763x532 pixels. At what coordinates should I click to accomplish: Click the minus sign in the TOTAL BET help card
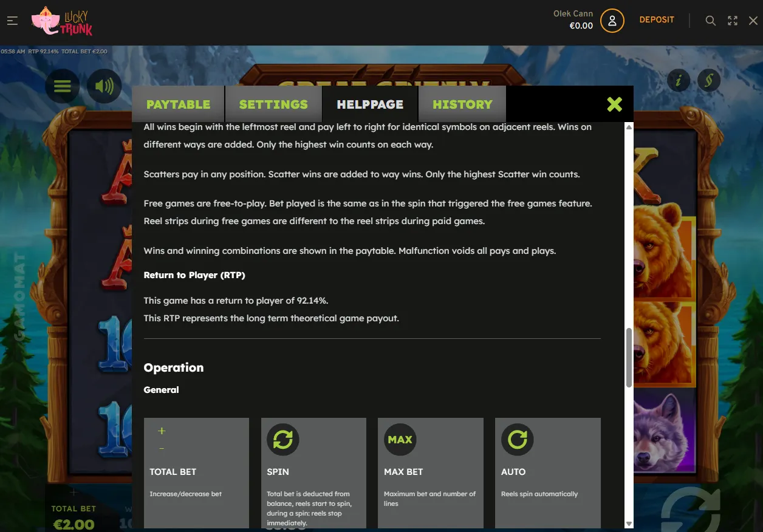[162, 448]
